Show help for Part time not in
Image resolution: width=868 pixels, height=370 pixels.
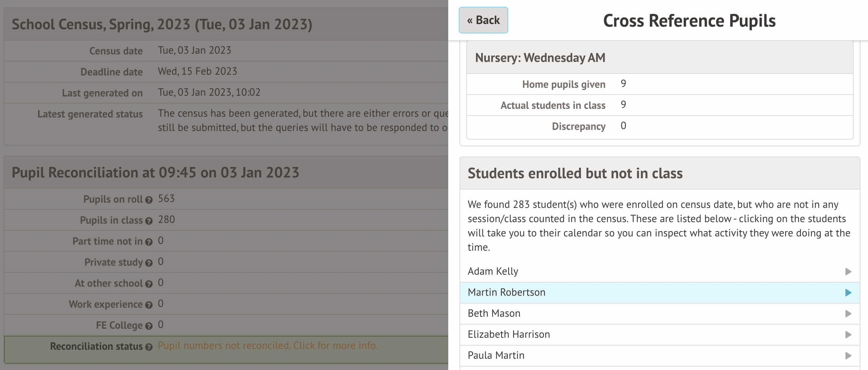149,242
